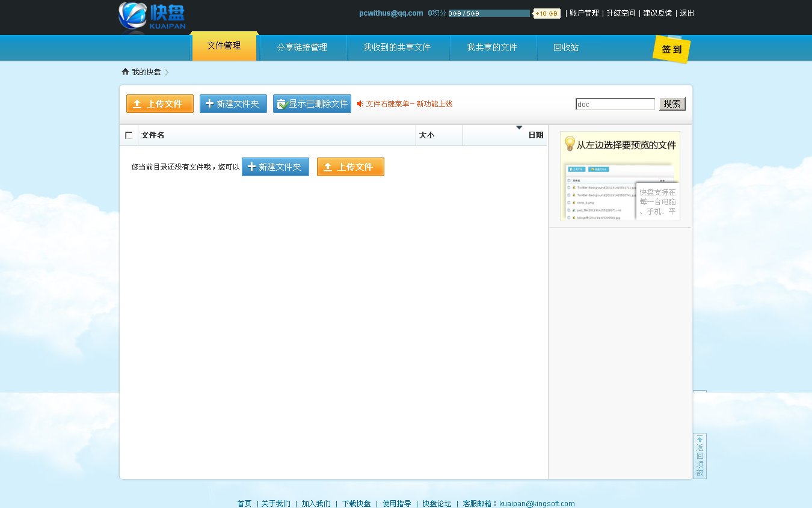
Task: Sort by 大小 column header
Action: coord(426,135)
